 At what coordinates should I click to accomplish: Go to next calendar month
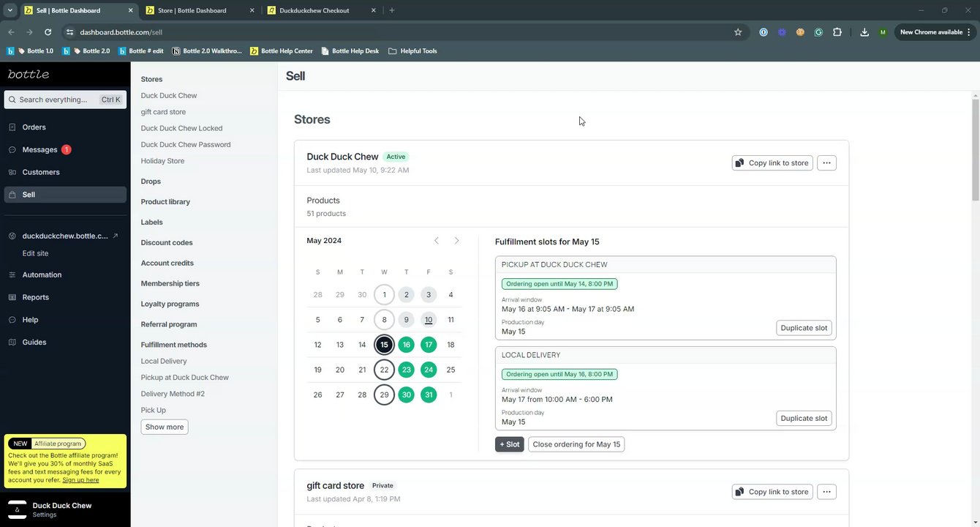[457, 241]
